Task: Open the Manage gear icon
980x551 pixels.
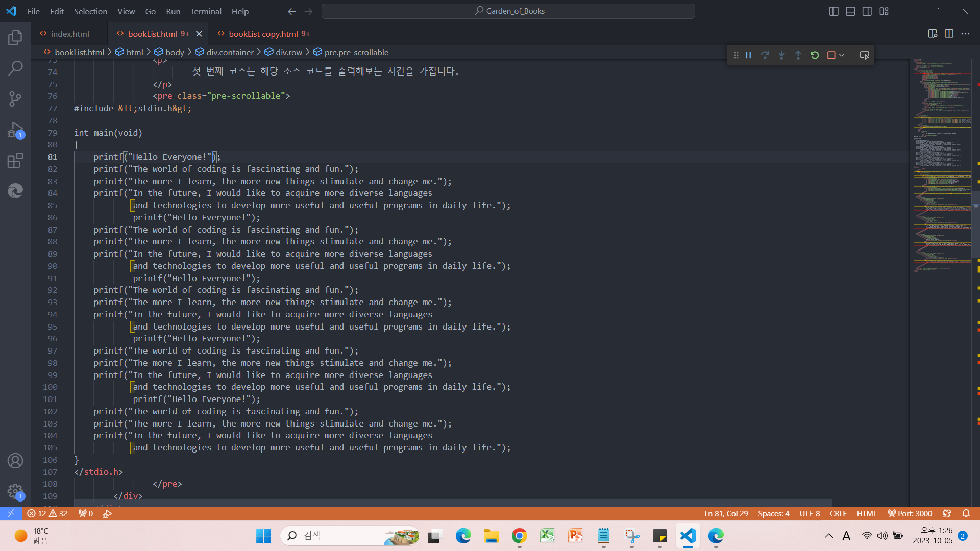Action: tap(15, 491)
